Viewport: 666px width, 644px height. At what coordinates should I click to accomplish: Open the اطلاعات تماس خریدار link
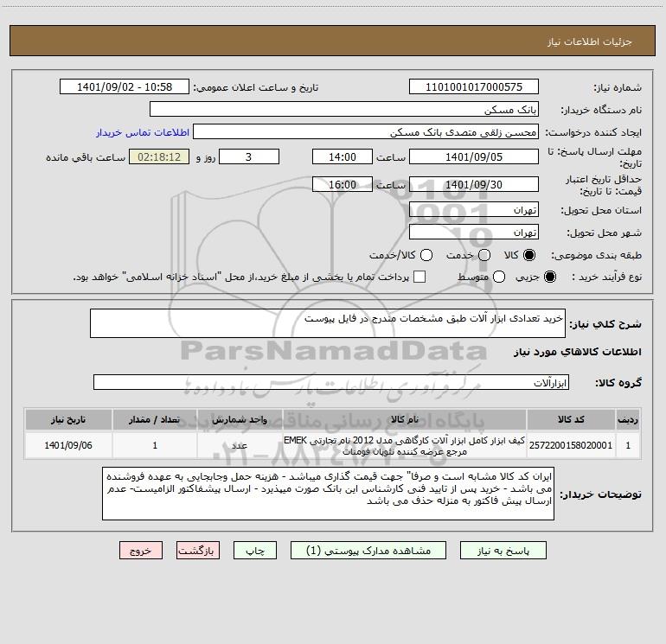[x=143, y=132]
